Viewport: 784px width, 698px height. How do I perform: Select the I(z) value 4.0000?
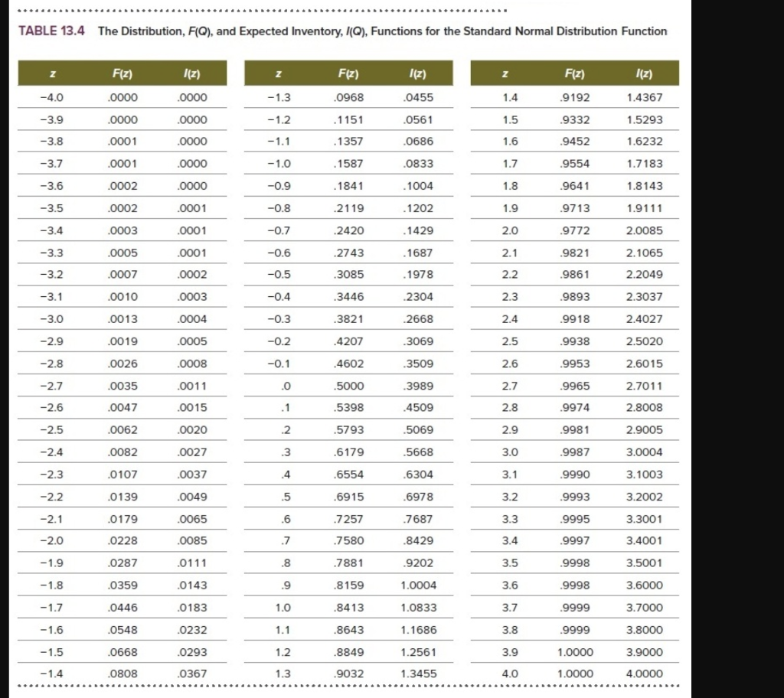coord(645,674)
